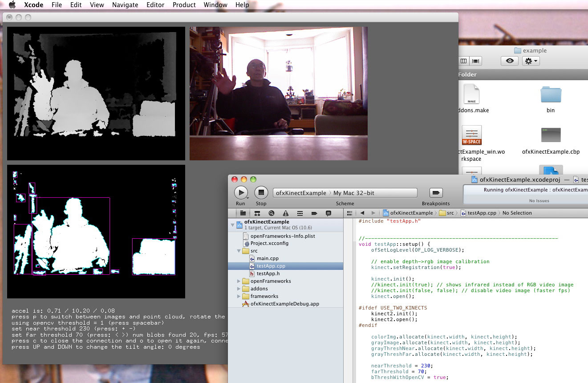Open the Help menu
The height and width of the screenshot is (383, 588).
(x=242, y=5)
